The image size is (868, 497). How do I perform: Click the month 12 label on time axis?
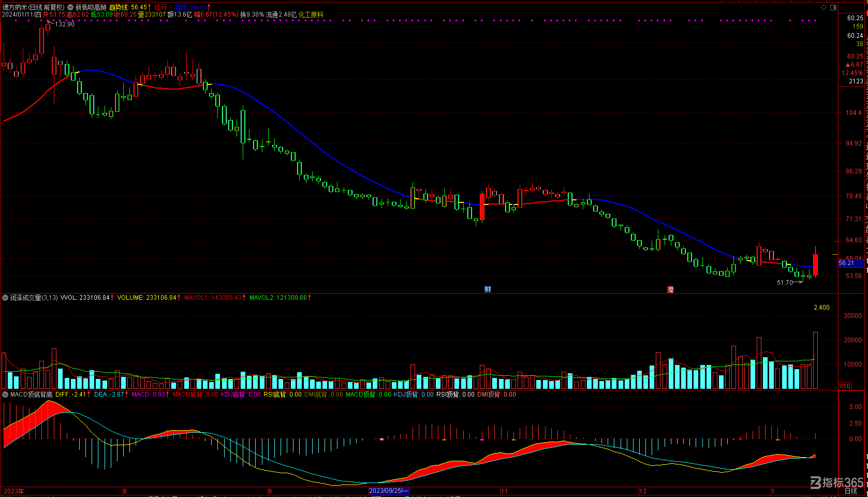pyautogui.click(x=642, y=491)
